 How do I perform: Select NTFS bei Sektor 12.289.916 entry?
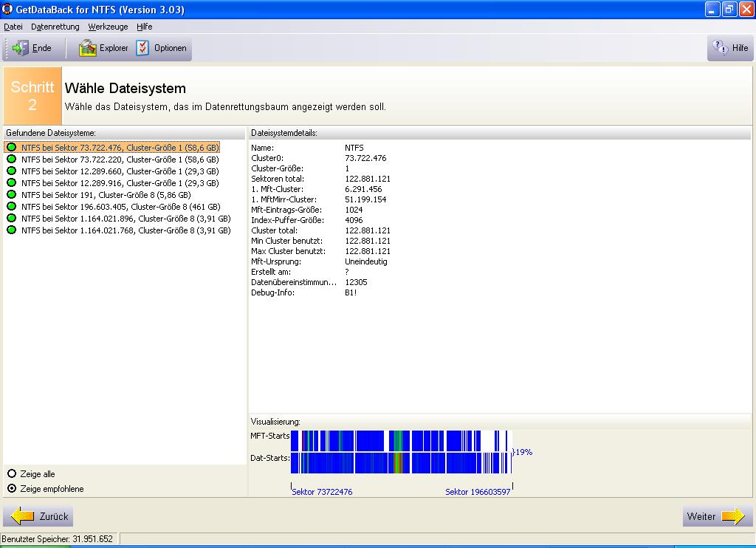[120, 183]
